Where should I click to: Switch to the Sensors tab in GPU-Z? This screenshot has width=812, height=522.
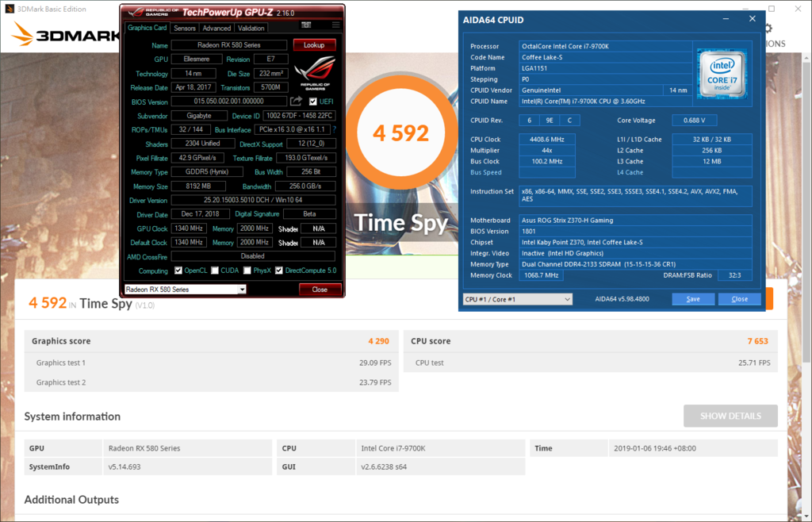click(x=184, y=29)
